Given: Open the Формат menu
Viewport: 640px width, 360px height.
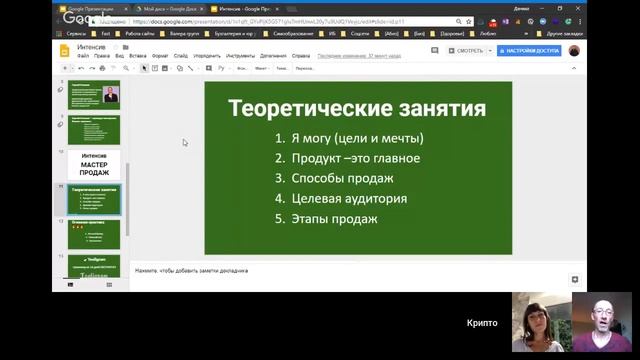Looking at the screenshot, I should [160, 56].
